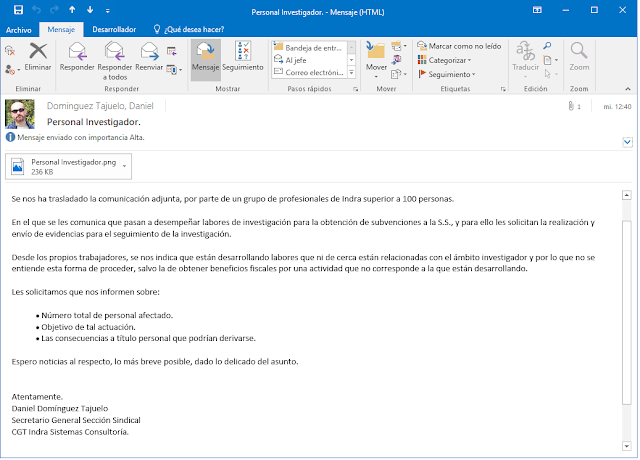Open the Quick Access Toolbar customize dropdown
This screenshot has width=640, height=460.
(x=107, y=11)
